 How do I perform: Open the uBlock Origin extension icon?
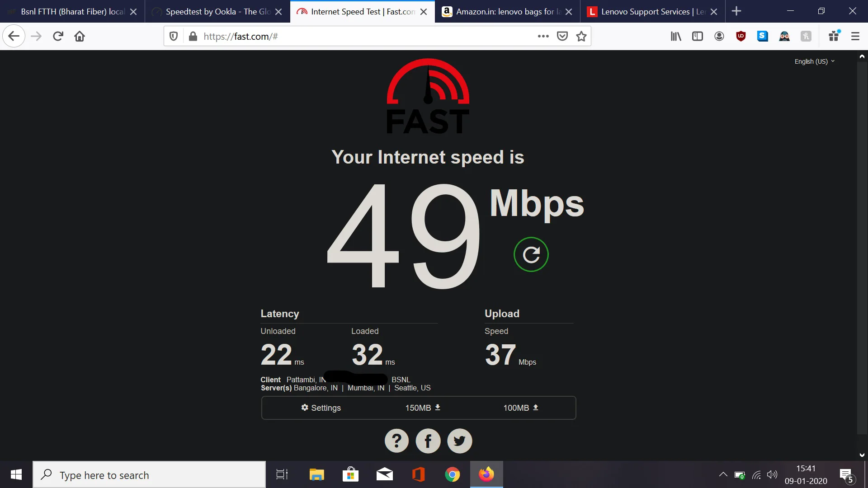click(741, 36)
